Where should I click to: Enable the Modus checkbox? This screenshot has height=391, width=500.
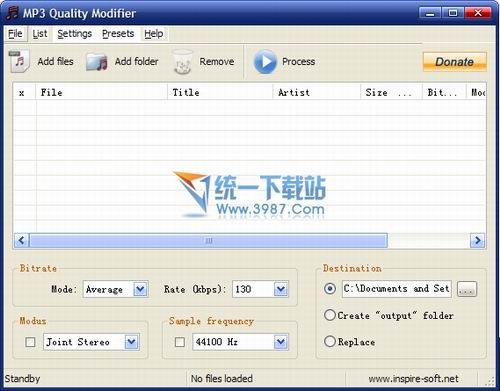pos(30,342)
